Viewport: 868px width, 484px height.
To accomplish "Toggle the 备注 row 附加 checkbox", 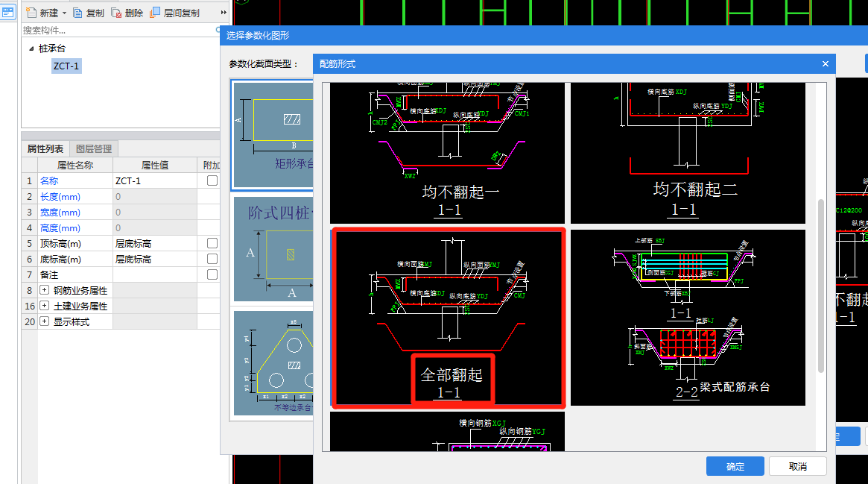I will (212, 274).
